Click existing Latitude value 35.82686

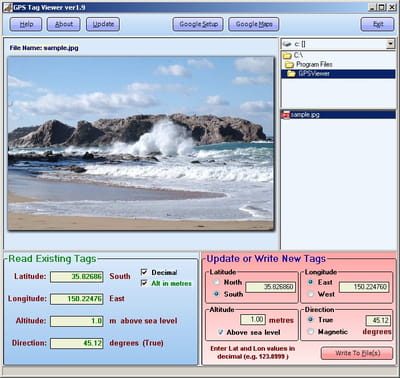[x=77, y=277]
